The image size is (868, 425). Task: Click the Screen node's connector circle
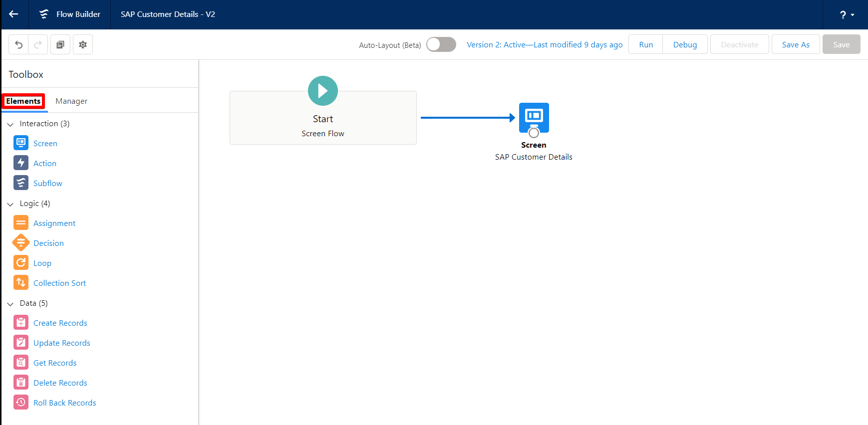coord(534,133)
